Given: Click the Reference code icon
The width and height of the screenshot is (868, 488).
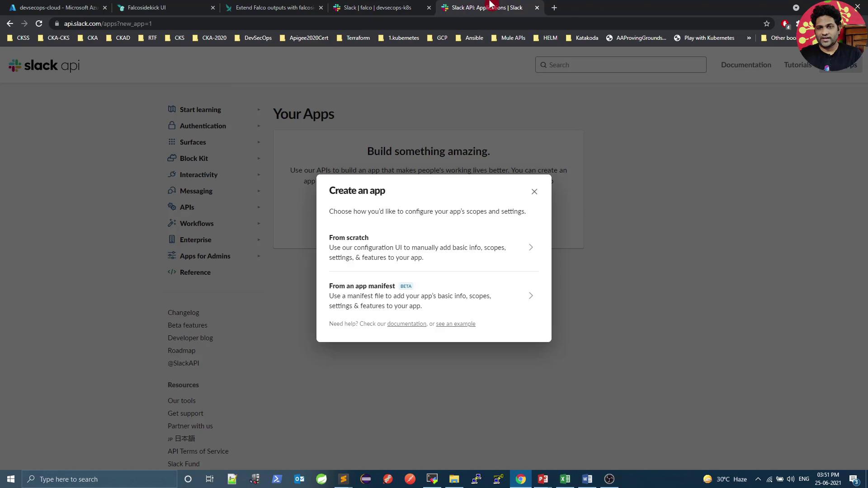Looking at the screenshot, I should pyautogui.click(x=172, y=272).
